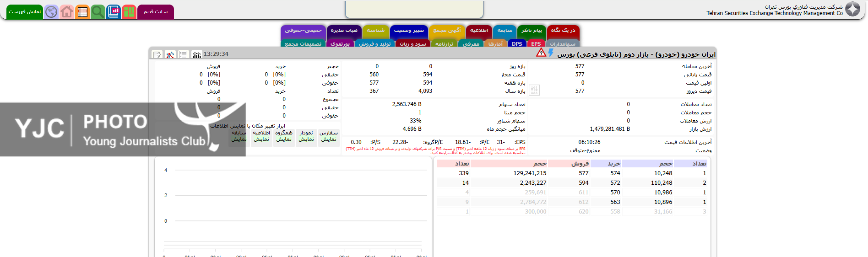The height and width of the screenshot is (257, 868).
Task: Open the blue book chart icon
Action: pyautogui.click(x=114, y=11)
